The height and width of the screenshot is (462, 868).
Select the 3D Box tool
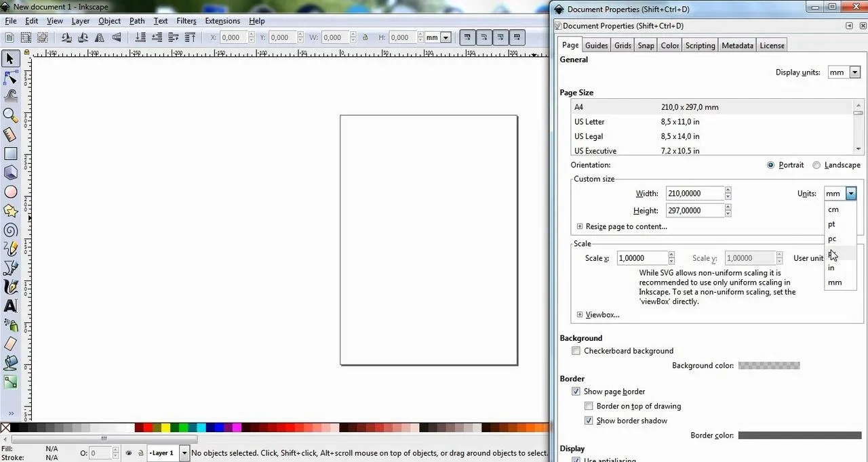[10, 173]
